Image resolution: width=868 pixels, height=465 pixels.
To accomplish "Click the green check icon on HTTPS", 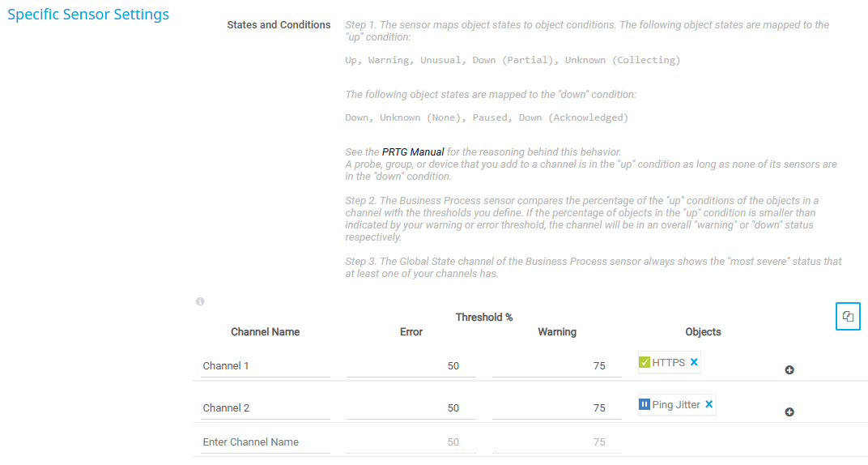I will (x=645, y=362).
